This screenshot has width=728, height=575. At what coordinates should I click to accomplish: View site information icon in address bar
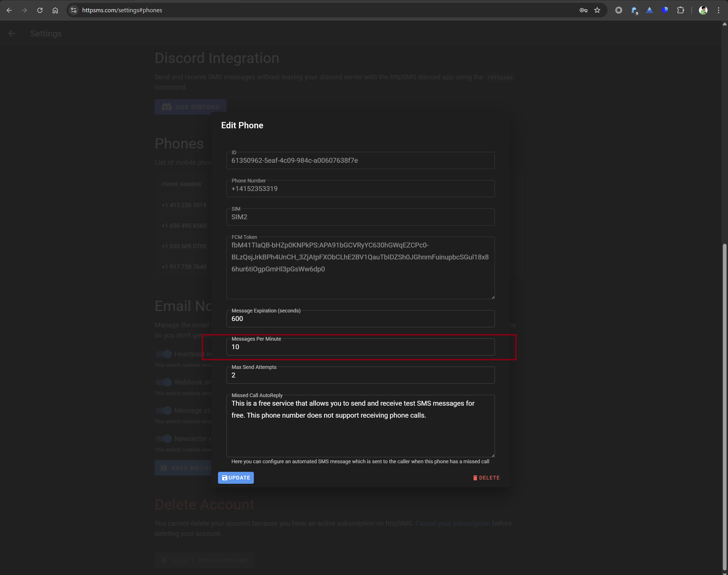tap(74, 10)
